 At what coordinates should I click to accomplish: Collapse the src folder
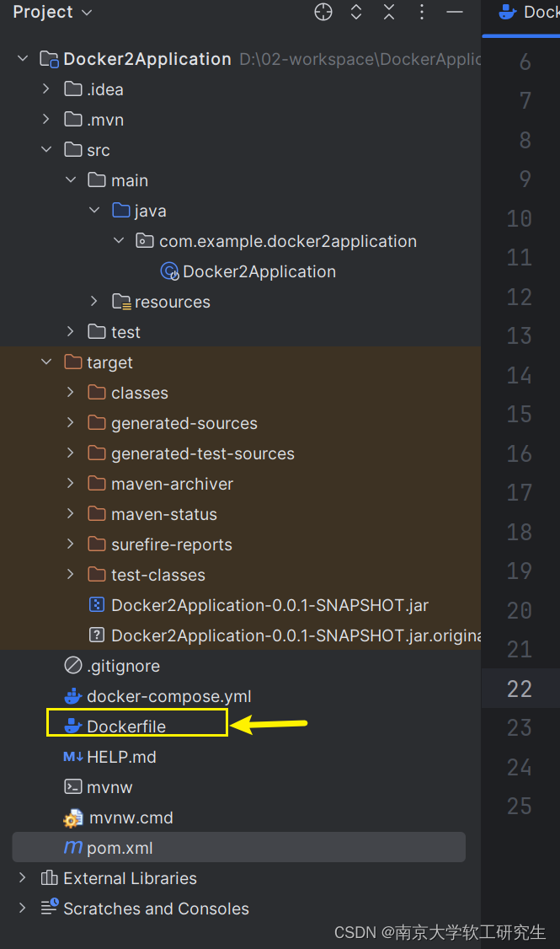[x=46, y=149]
